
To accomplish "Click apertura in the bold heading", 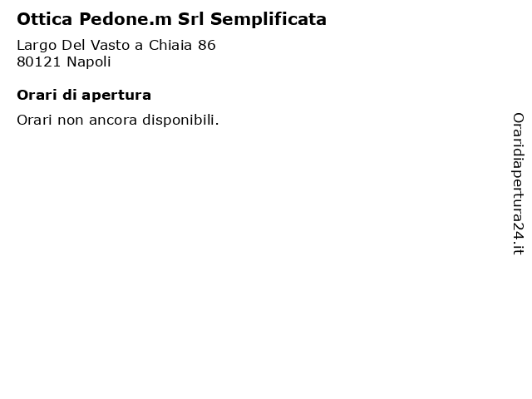I will (x=116, y=96).
